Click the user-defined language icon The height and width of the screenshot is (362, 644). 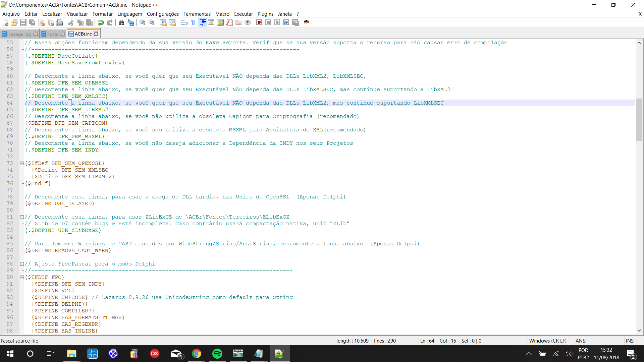pos(211,22)
